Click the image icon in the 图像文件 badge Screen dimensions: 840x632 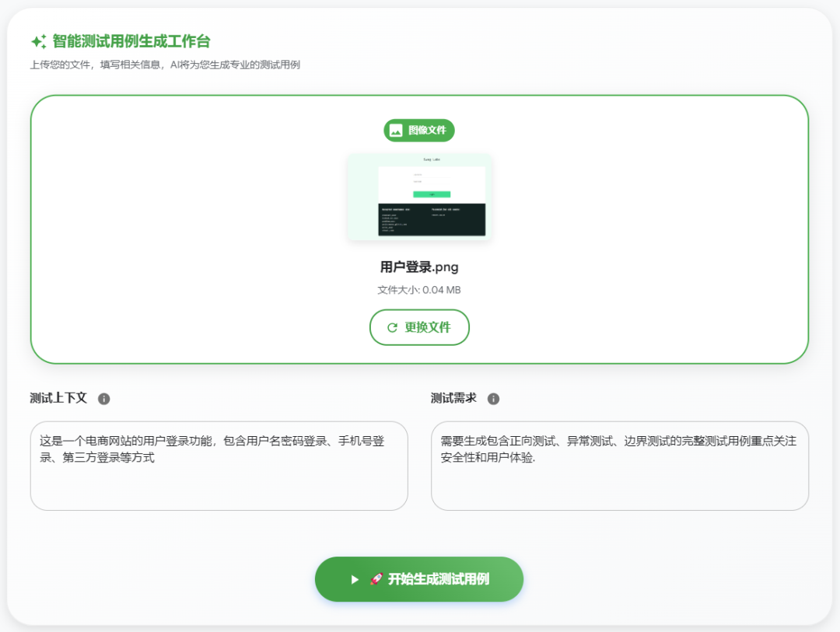tap(396, 130)
